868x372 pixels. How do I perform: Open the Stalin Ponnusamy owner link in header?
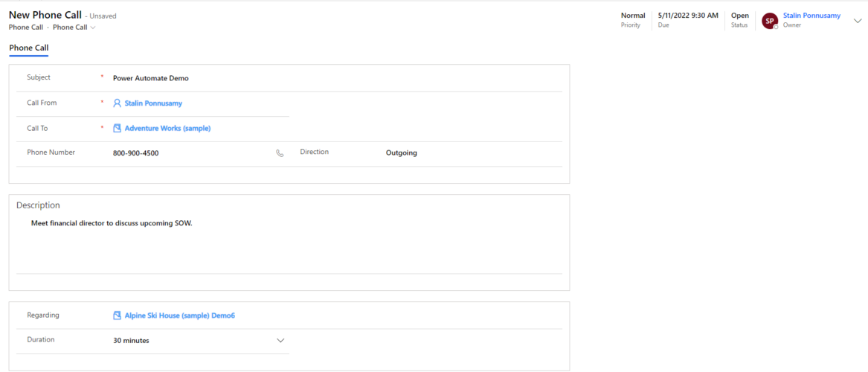click(x=811, y=16)
